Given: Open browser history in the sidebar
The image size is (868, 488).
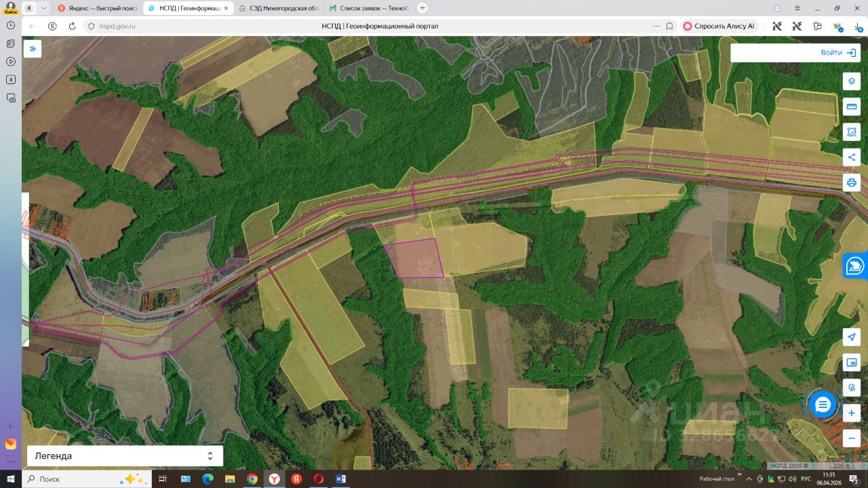Looking at the screenshot, I should 11,25.
